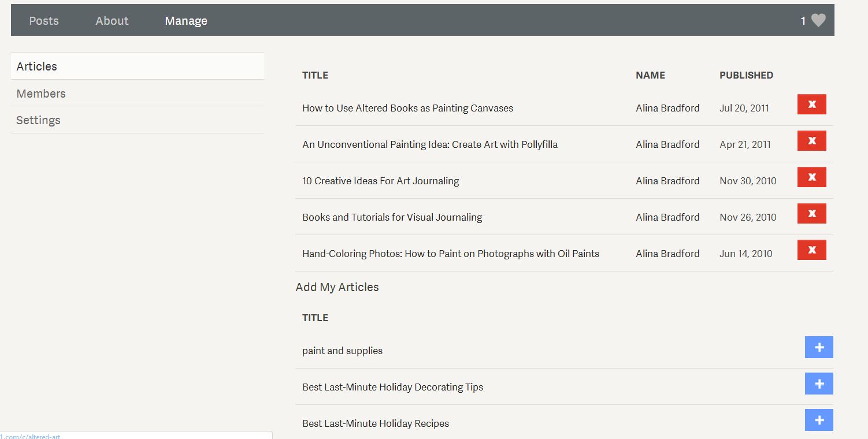The width and height of the screenshot is (868, 439).
Task: Remove 10 Creative Ideas article
Action: (x=811, y=177)
